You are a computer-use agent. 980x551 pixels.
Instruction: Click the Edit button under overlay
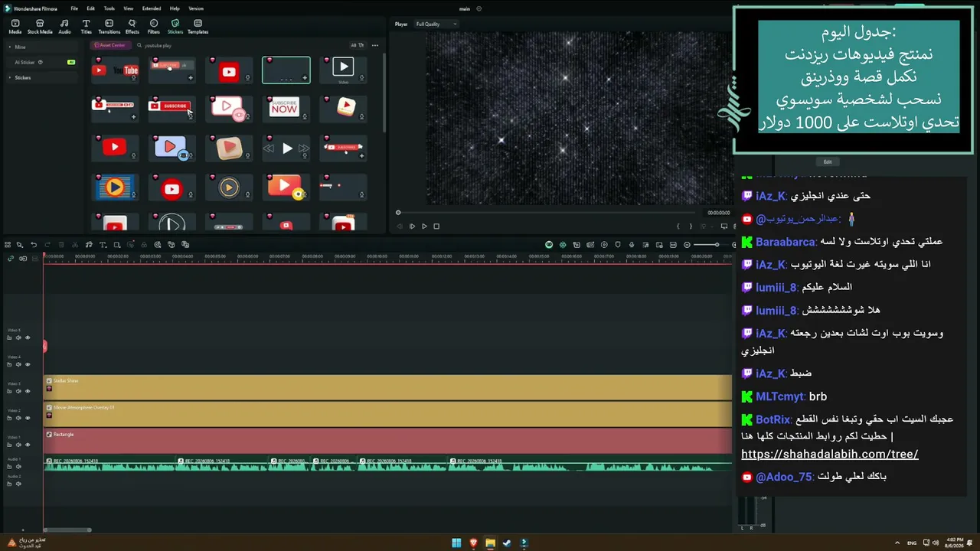(x=828, y=161)
